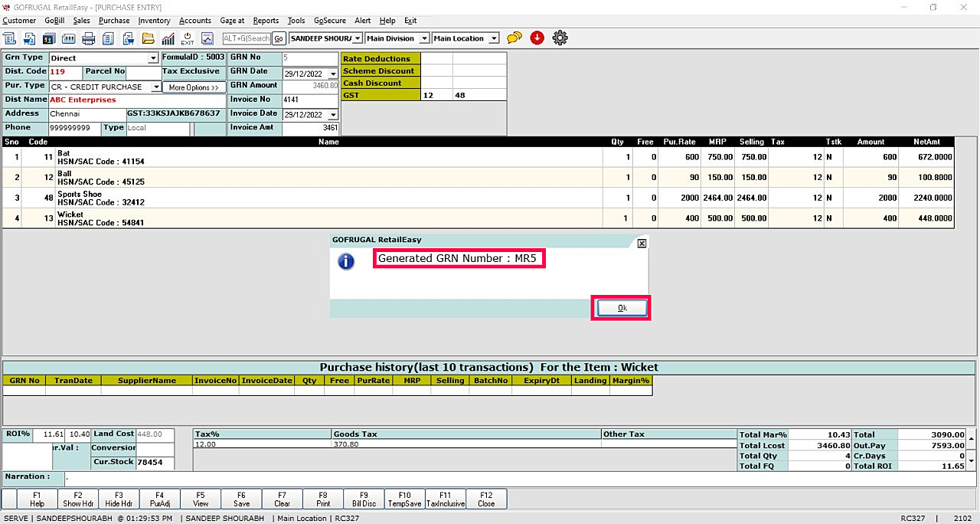Open the Inventory menu
This screenshot has width=980, height=524.
(x=154, y=21)
